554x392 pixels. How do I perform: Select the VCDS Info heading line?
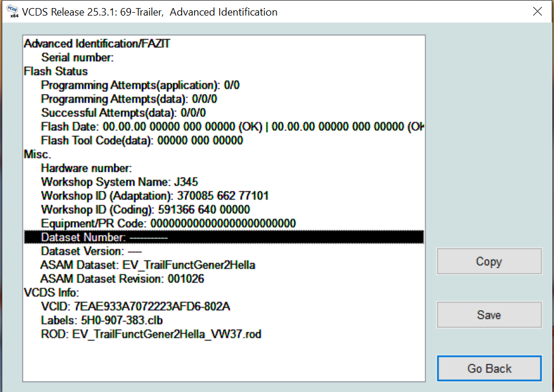(x=224, y=292)
